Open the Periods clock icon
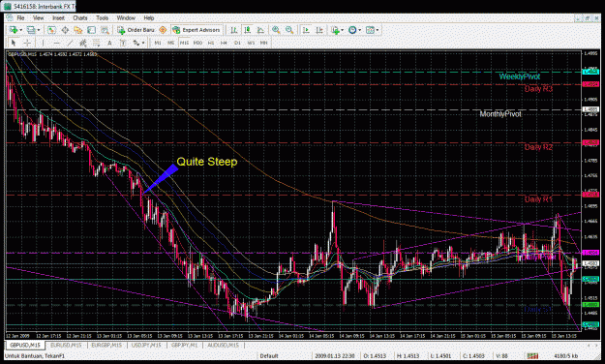Viewport: 605px width, 364px height. point(352,30)
